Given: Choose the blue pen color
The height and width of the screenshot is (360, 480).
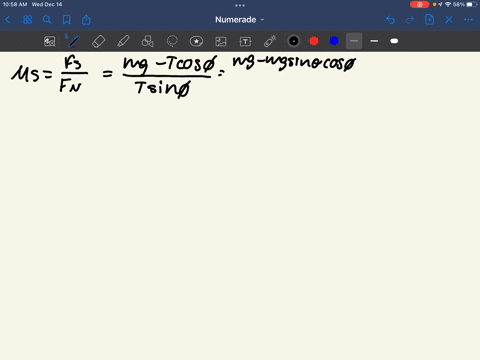Looking at the screenshot, I should (x=334, y=41).
